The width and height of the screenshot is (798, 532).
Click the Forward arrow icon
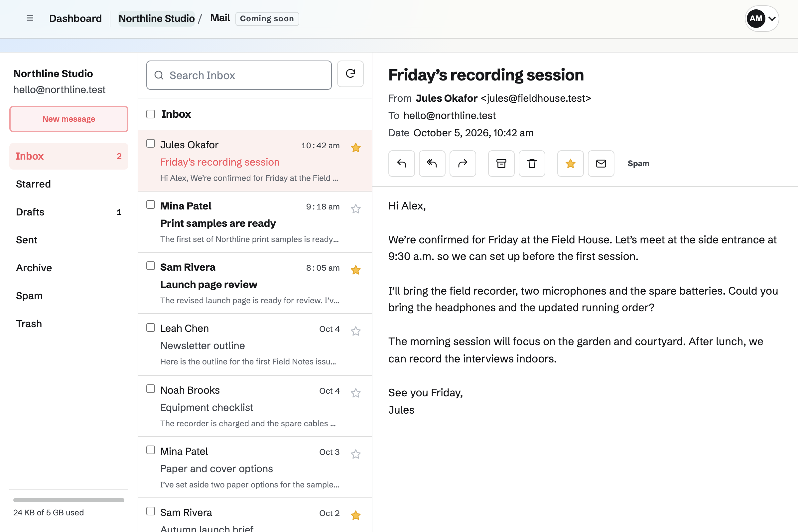[x=463, y=164]
